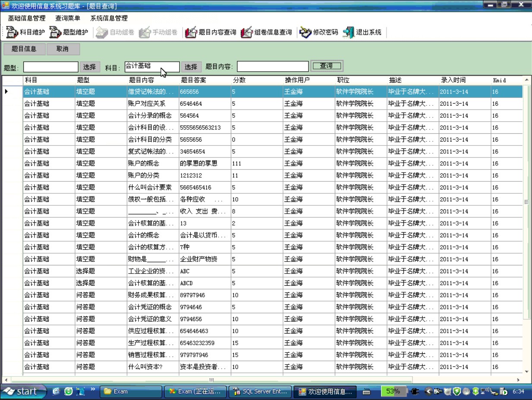This screenshot has width=532, height=400.
Task: Select the cell 账户对应关系
Action: click(x=153, y=104)
